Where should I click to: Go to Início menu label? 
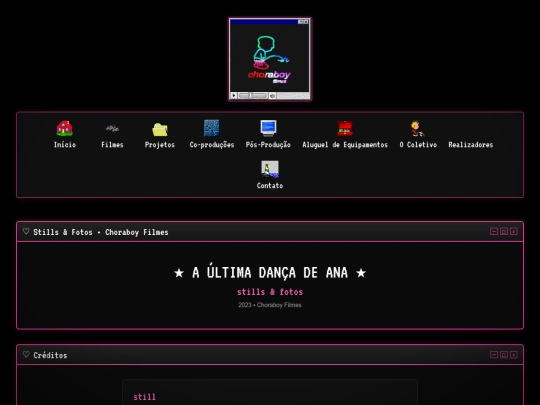click(x=65, y=145)
